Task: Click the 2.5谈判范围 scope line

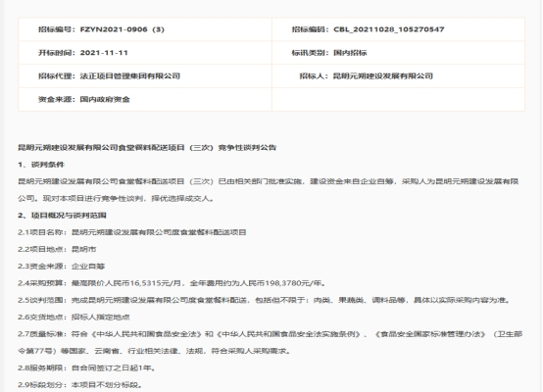Action: click(265, 300)
